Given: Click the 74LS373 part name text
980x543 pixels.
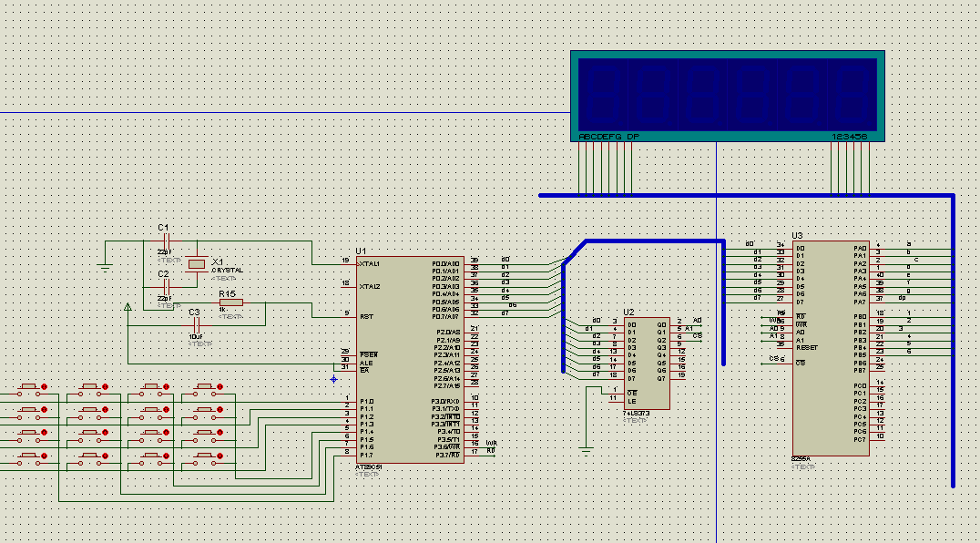Looking at the screenshot, I should click(x=637, y=413).
